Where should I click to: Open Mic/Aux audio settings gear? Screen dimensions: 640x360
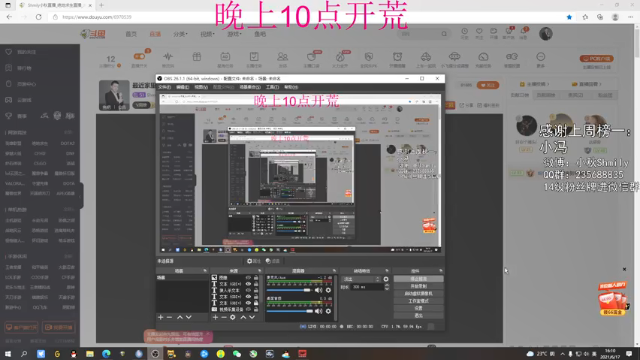(328, 290)
